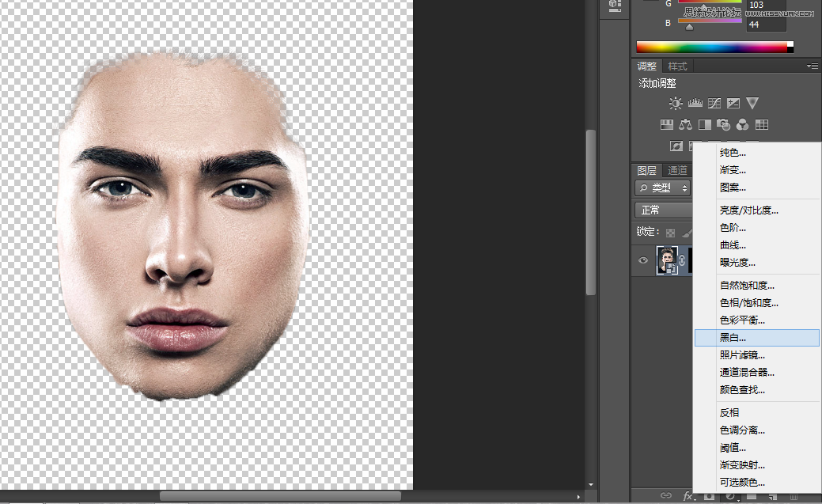Viewport: 822px width, 504px height.
Task: Click the Hue/Saturation adjustment icon
Action: click(666, 125)
